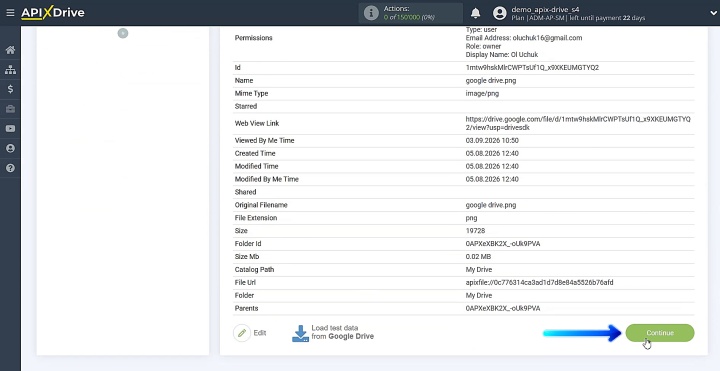Open help question mark icon
The width and height of the screenshot is (720, 371).
(10, 168)
